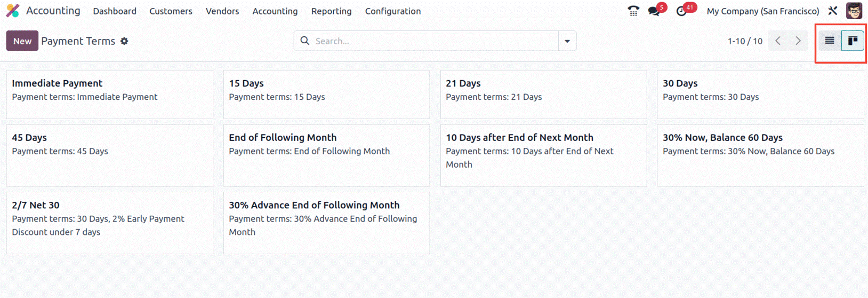868x298 pixels.
Task: Open the VoIP phone icon
Action: coord(633,11)
